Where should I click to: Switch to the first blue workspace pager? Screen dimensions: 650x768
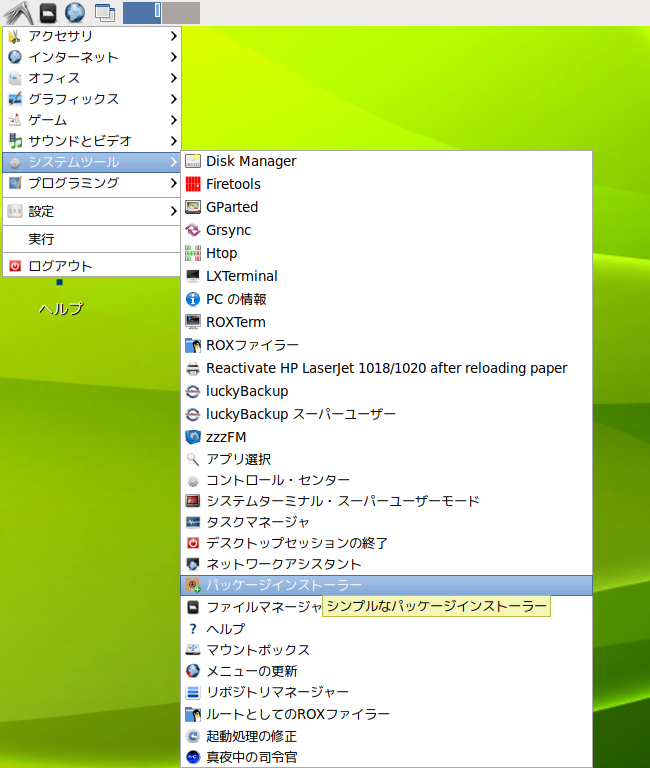142,13
